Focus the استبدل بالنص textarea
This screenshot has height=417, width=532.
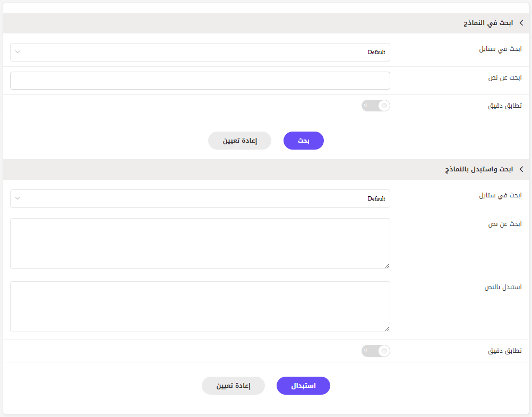point(200,307)
